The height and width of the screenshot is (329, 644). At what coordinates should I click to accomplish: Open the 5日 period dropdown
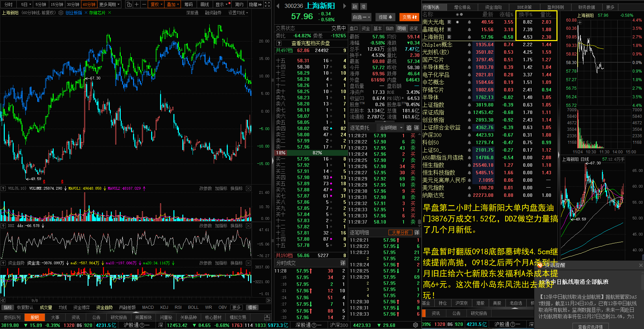tap(26, 4)
